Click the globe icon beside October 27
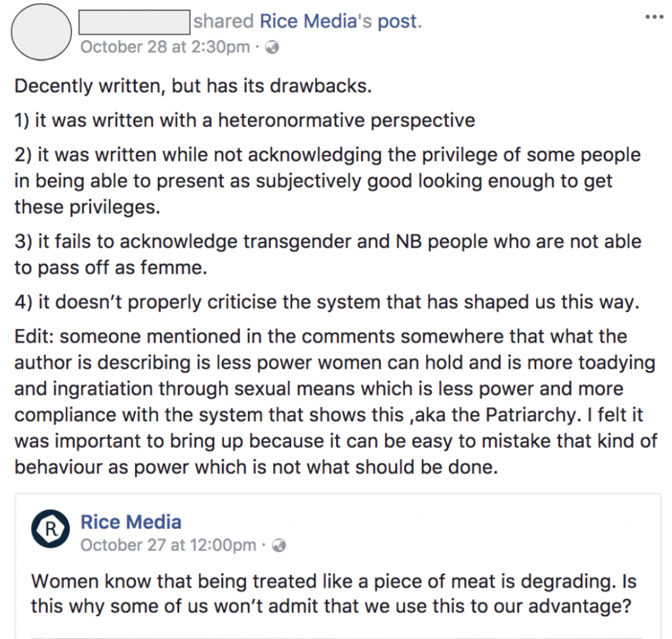This screenshot has width=672, height=639. coord(278,545)
